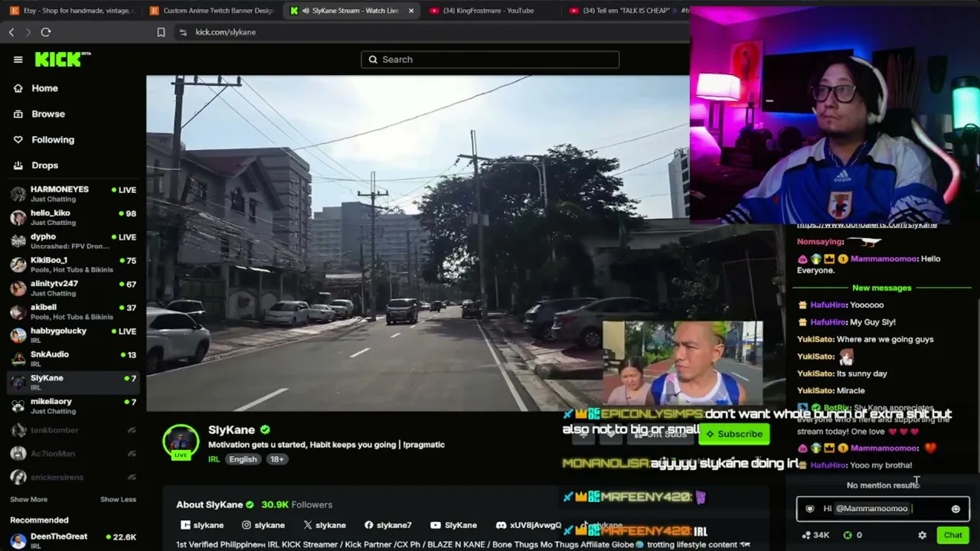
Task: Click the 18+ tag
Action: [x=276, y=459]
